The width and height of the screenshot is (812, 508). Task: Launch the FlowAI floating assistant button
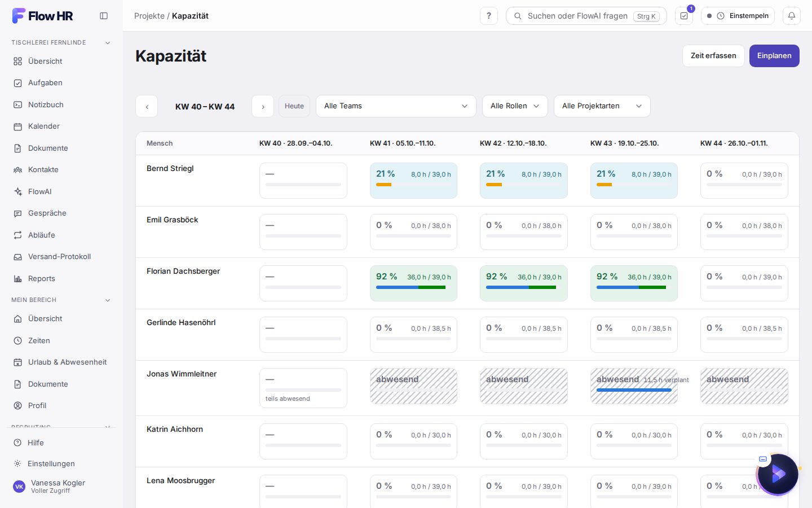point(778,474)
